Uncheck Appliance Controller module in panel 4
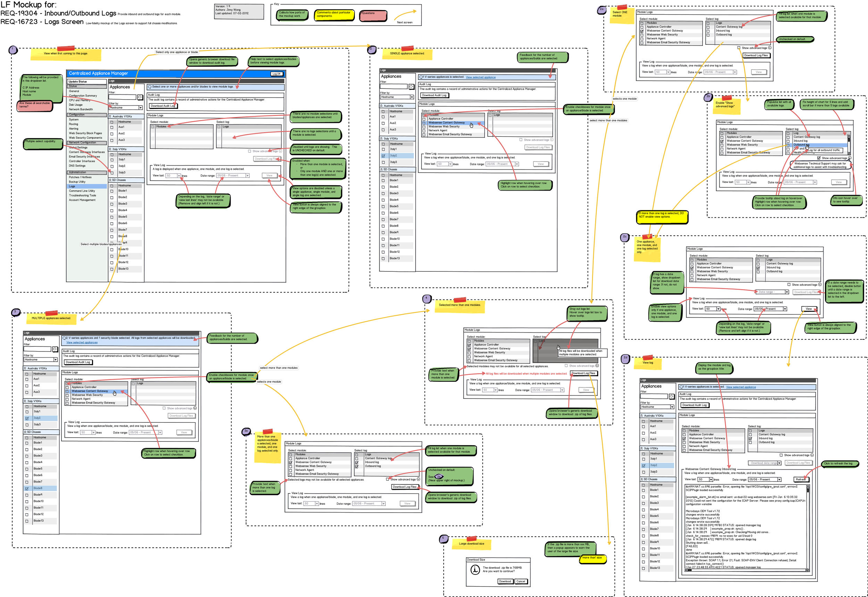868x597 pixels. coord(469,345)
